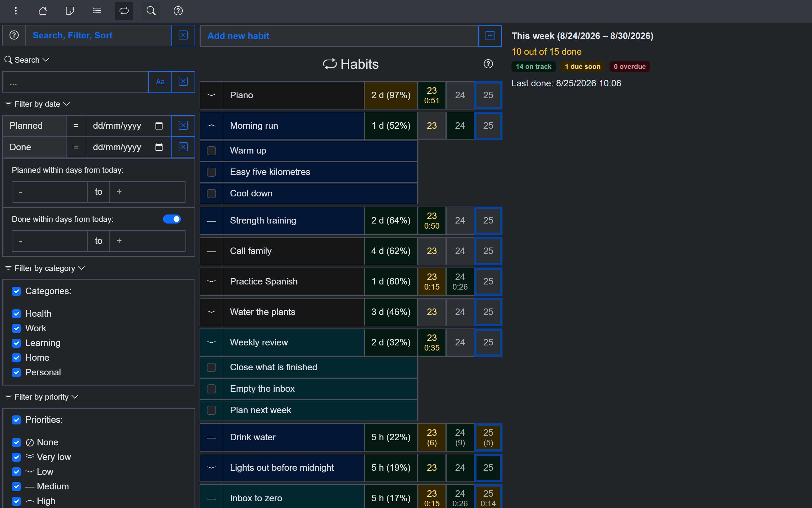This screenshot has height=508, width=812.
Task: Switch to the habits loop icon
Action: click(x=124, y=11)
